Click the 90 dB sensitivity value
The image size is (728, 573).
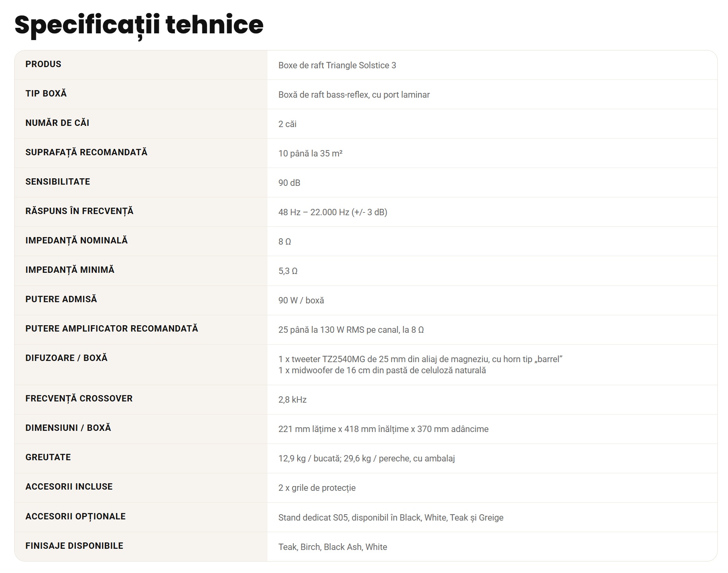pos(289,183)
